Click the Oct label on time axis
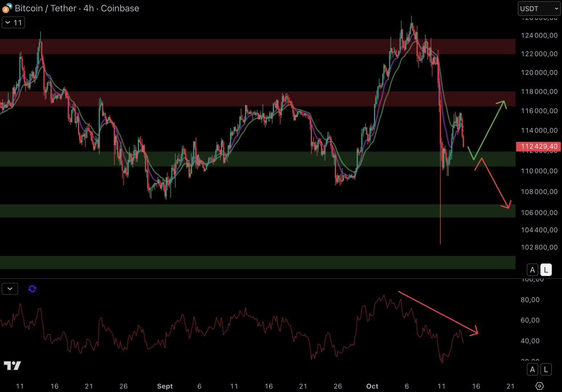Viewport: 562px width, 392px height. pos(372,386)
